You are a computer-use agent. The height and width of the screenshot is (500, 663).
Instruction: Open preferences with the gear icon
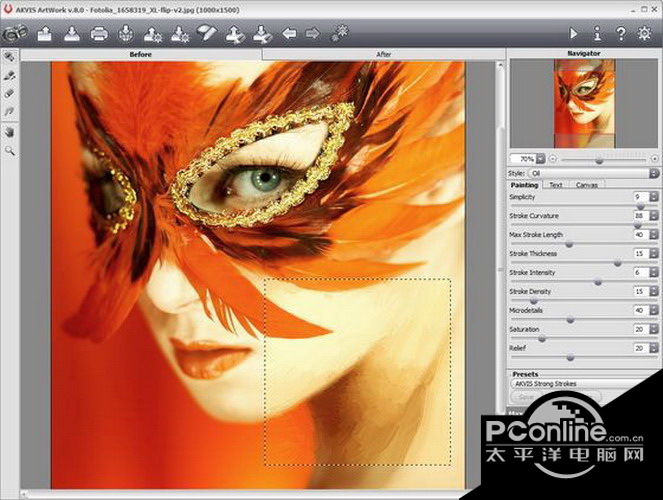point(645,34)
